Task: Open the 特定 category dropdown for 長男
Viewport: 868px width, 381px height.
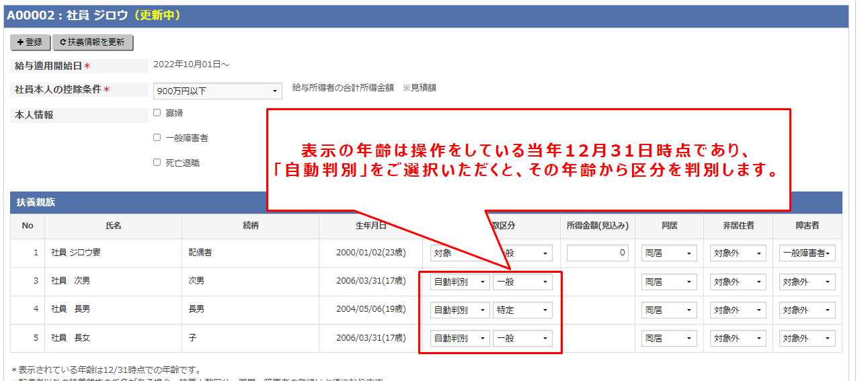Action: click(x=522, y=310)
